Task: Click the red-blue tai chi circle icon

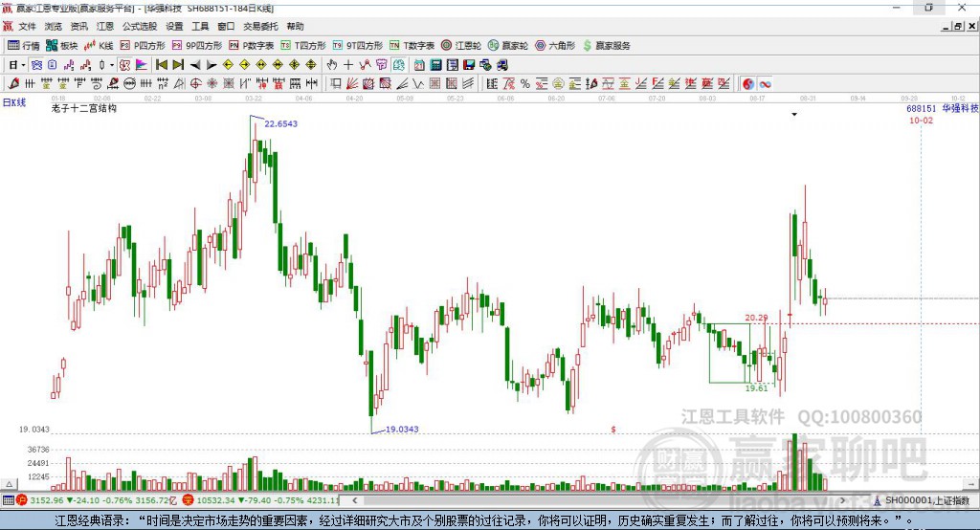Action: point(748,84)
